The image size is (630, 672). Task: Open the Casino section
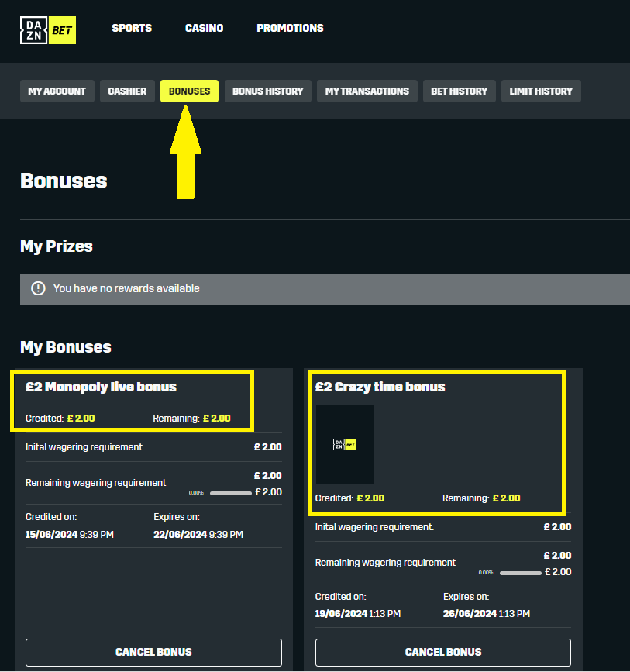(x=204, y=28)
